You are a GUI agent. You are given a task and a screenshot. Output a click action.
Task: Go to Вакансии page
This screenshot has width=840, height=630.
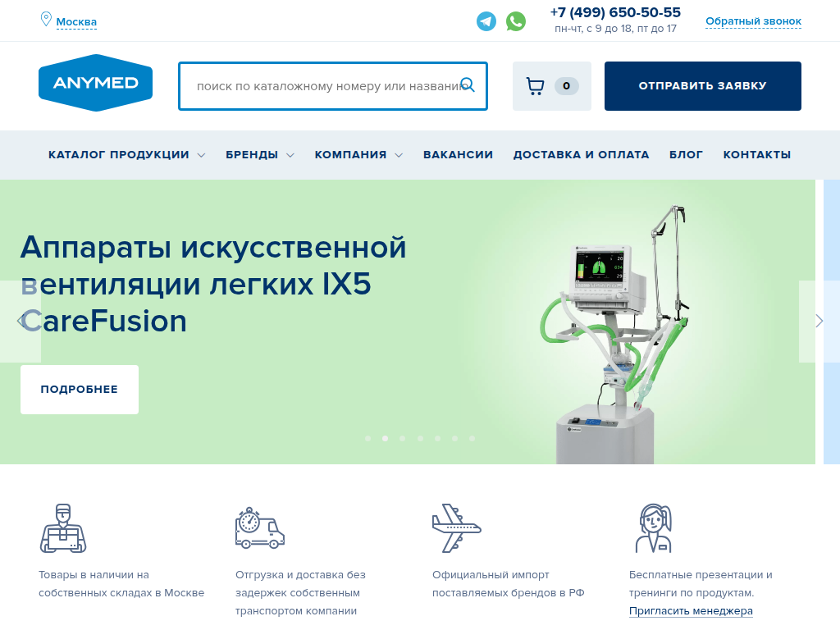click(x=458, y=155)
